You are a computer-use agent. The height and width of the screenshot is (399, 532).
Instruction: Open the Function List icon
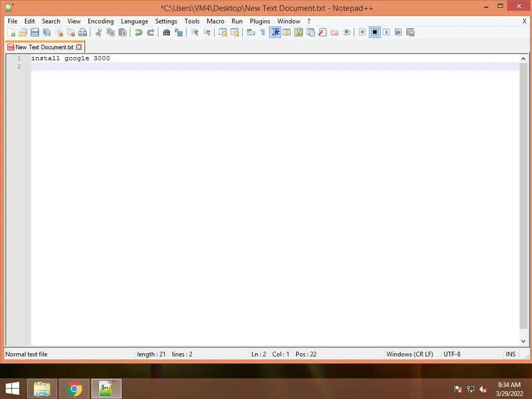323,32
